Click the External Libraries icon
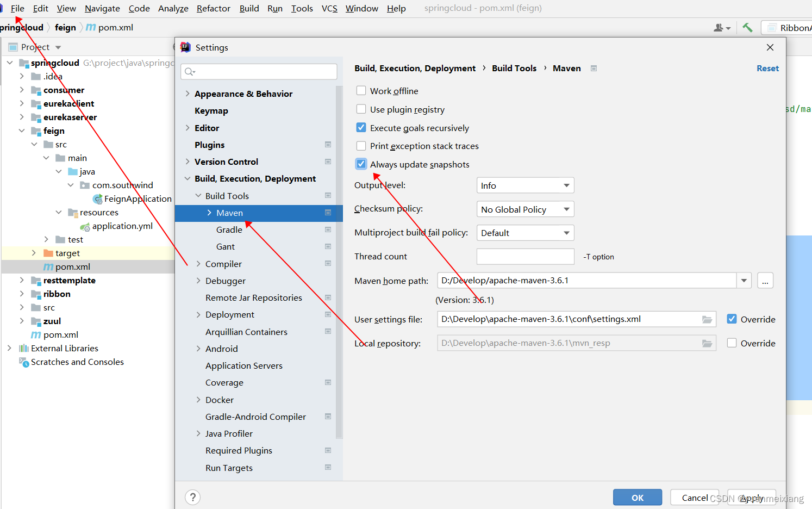This screenshot has height=509, width=812. tap(24, 348)
